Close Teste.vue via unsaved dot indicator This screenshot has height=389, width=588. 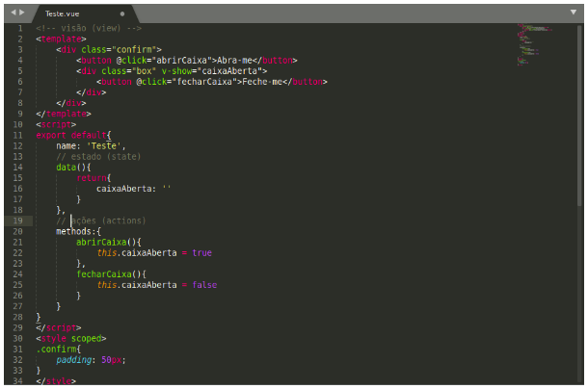(122, 13)
